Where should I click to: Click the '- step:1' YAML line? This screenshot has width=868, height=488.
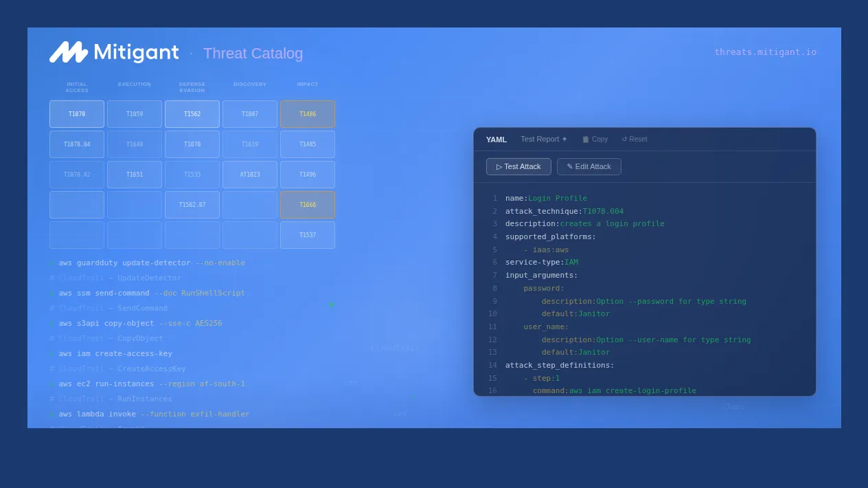pyautogui.click(x=542, y=378)
